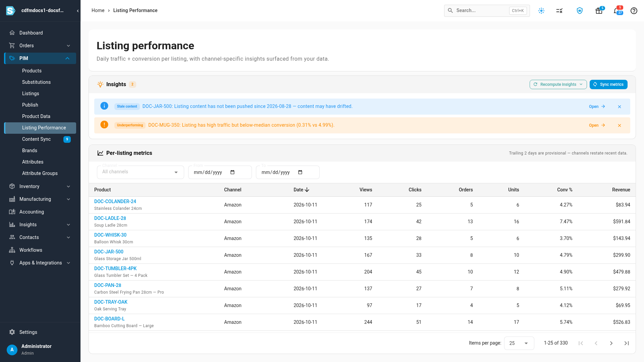This screenshot has height=362, width=644.
Task: Expand the Manufacturing menu
Action: (40, 199)
